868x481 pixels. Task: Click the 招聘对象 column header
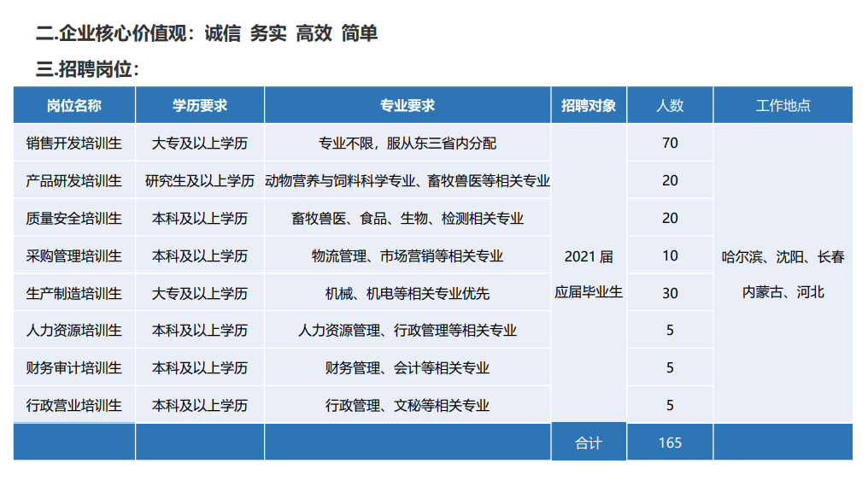coord(589,106)
